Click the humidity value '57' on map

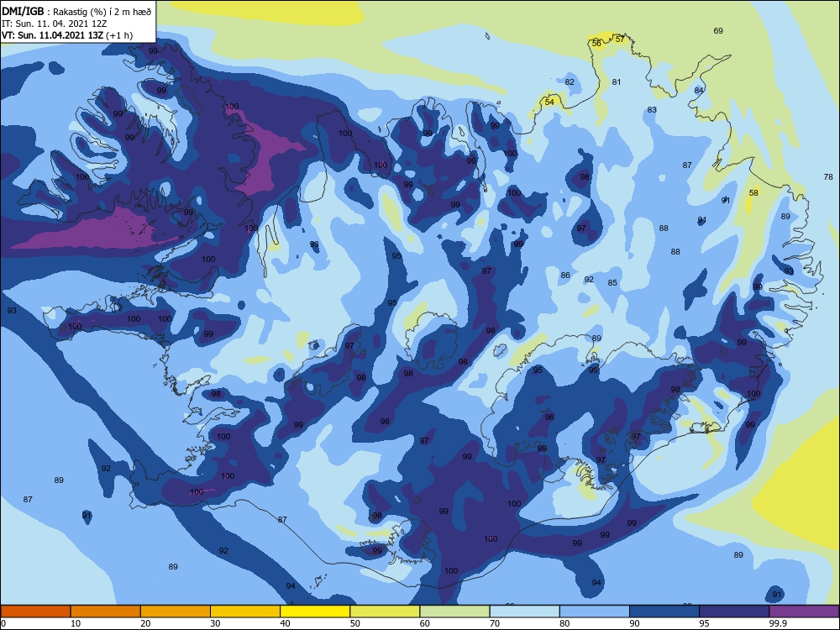pyautogui.click(x=620, y=39)
